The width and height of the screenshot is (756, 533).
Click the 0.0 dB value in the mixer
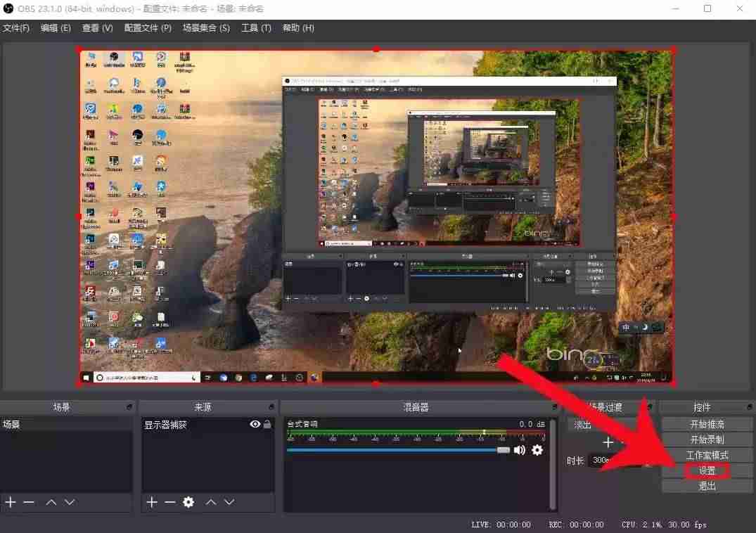click(x=532, y=424)
